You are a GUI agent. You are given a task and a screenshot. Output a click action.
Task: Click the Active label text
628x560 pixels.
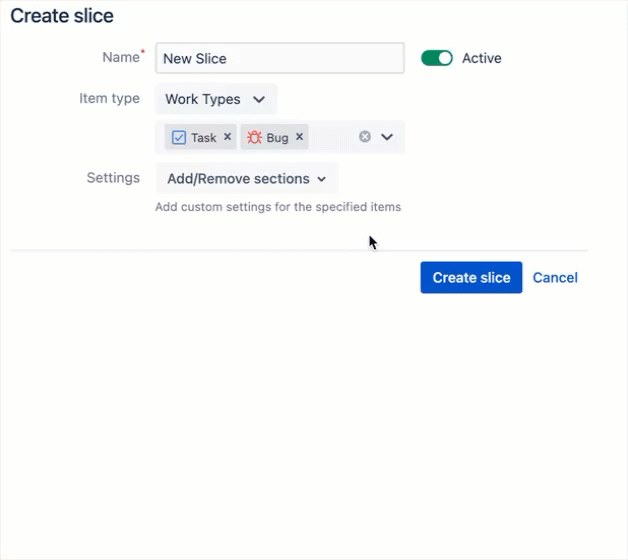click(481, 58)
